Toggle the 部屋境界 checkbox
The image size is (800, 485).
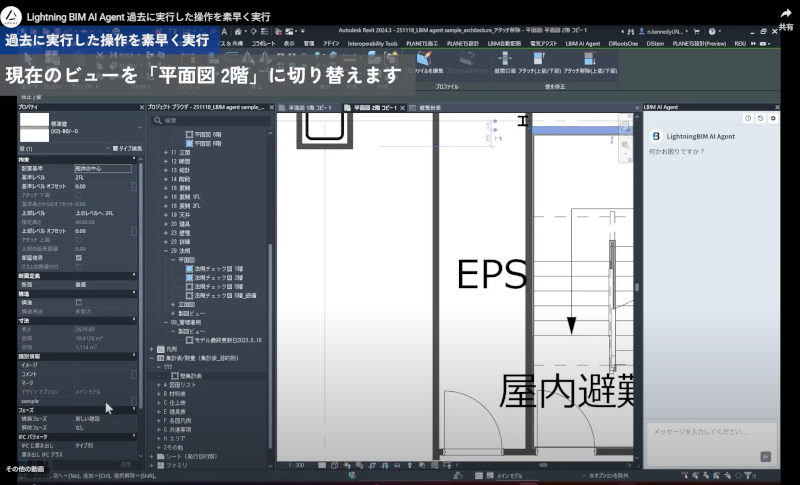(x=80, y=257)
